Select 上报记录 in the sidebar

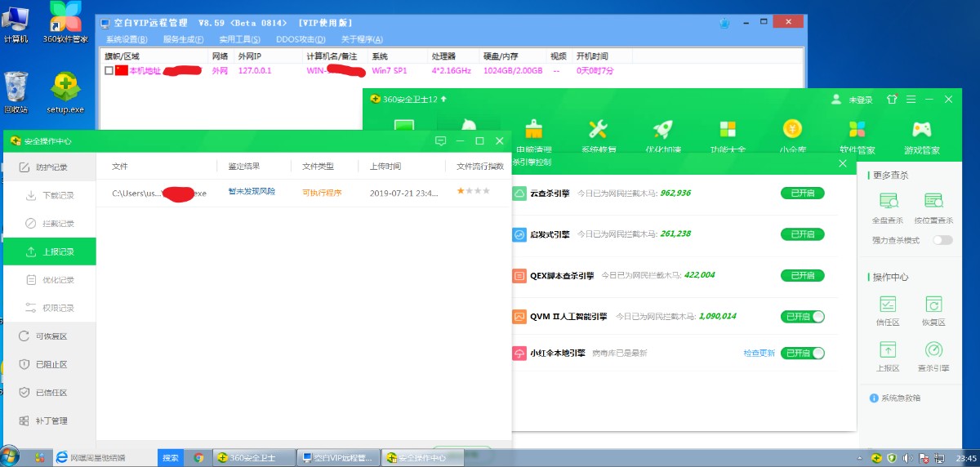pos(49,251)
